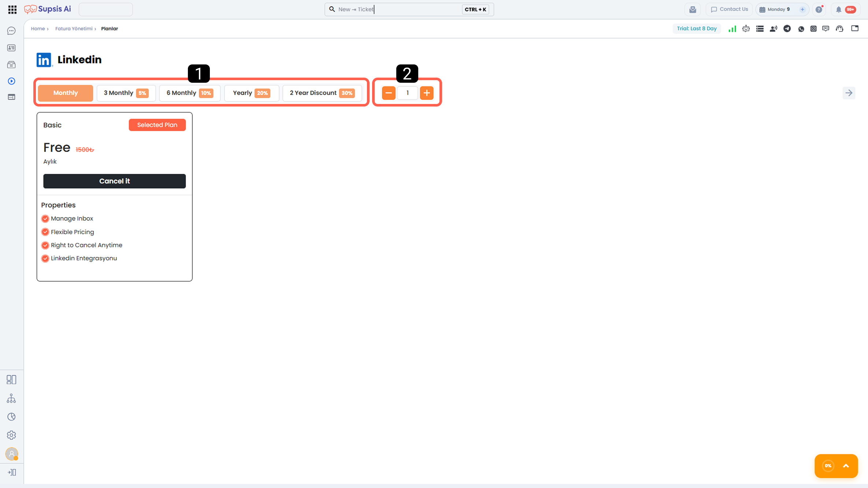The image size is (868, 488).
Task: Select the 2 Year Discount tab
Action: click(322, 93)
